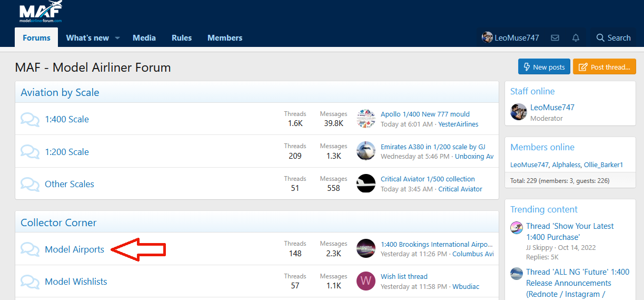
Task: Open the Apollo 1/400 New 777 mould thread
Action: coord(425,114)
